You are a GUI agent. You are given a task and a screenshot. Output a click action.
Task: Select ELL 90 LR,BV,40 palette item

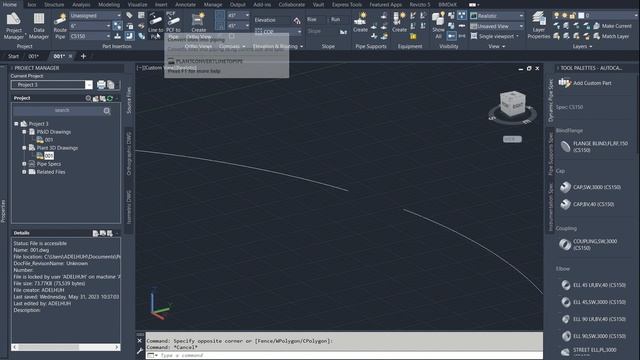[593, 319]
